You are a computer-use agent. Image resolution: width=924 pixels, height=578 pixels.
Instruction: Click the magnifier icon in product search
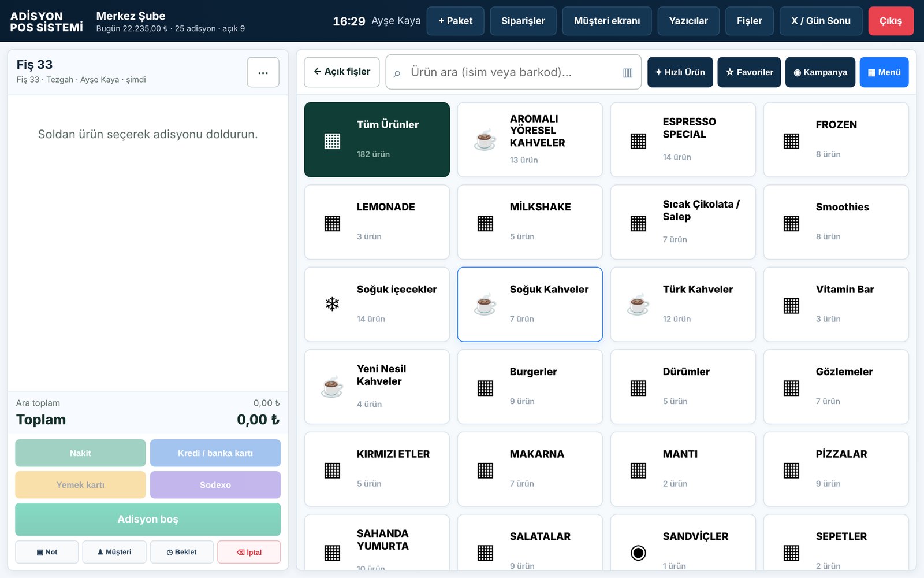coord(397,73)
